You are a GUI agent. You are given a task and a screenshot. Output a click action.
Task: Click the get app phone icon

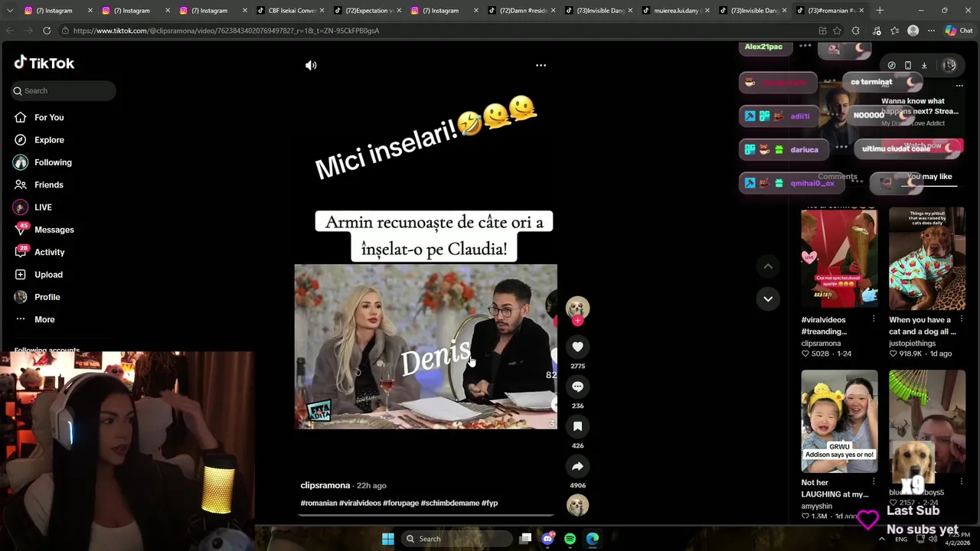pyautogui.click(x=907, y=65)
